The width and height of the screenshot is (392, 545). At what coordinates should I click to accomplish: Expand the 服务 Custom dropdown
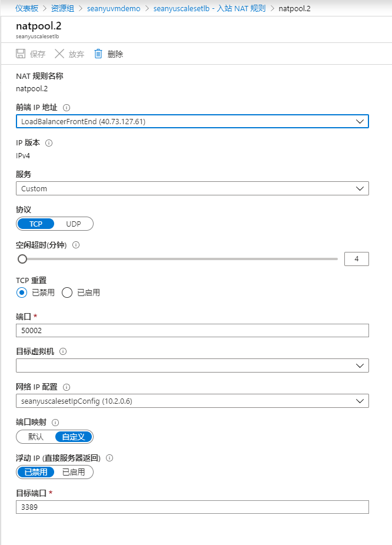tap(192, 188)
